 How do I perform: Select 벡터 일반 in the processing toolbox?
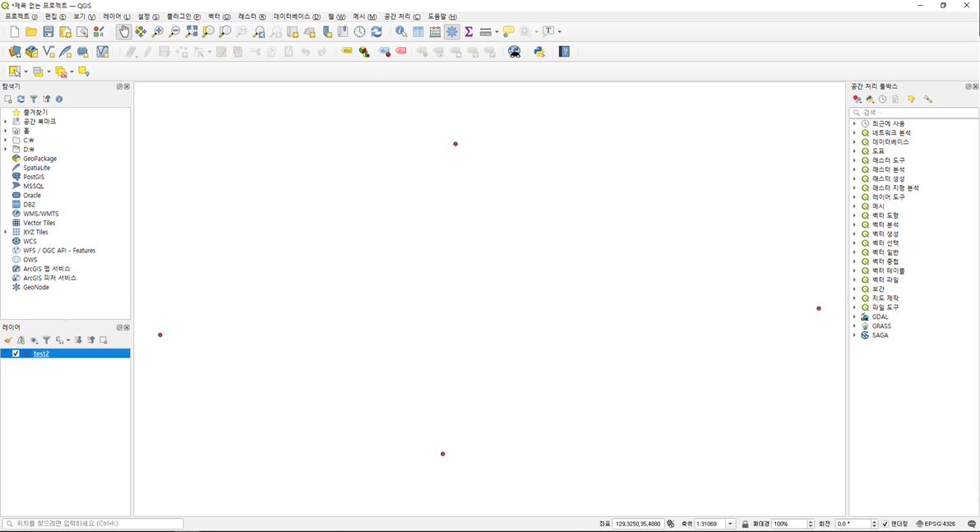[885, 252]
